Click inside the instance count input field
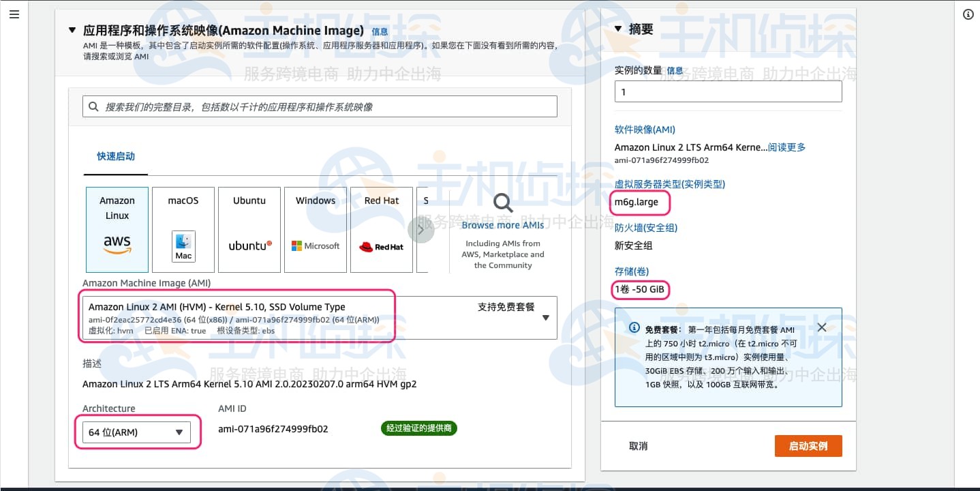This screenshot has height=491, width=980. (x=728, y=91)
